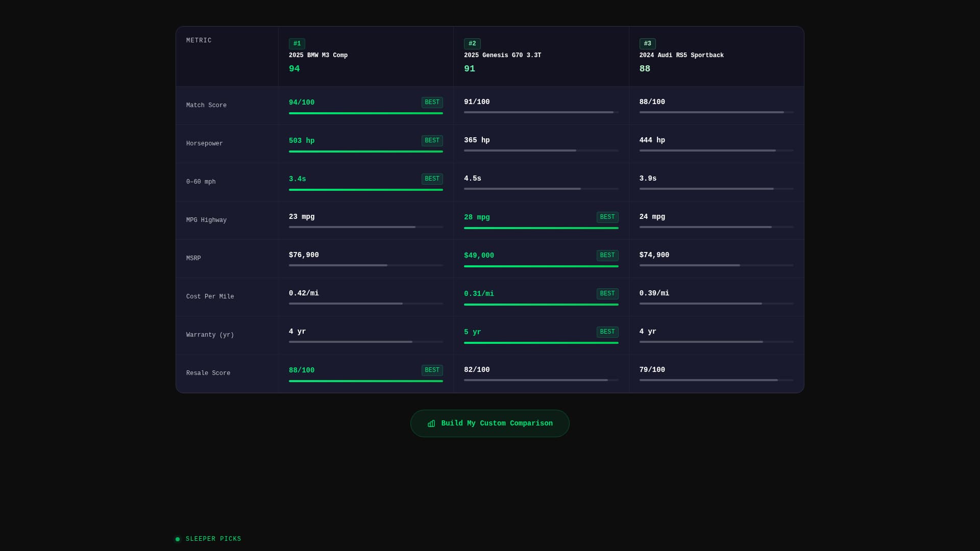Click the Audi overall score 88

point(645,69)
